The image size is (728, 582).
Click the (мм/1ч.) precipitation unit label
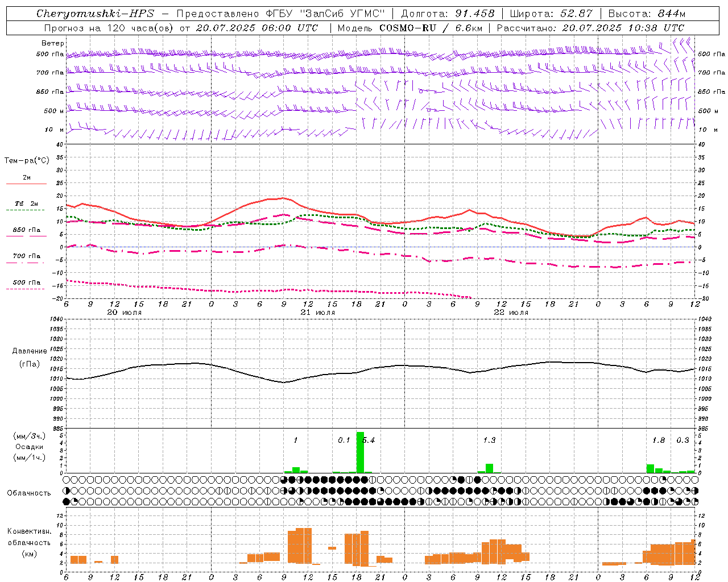pos(30,458)
